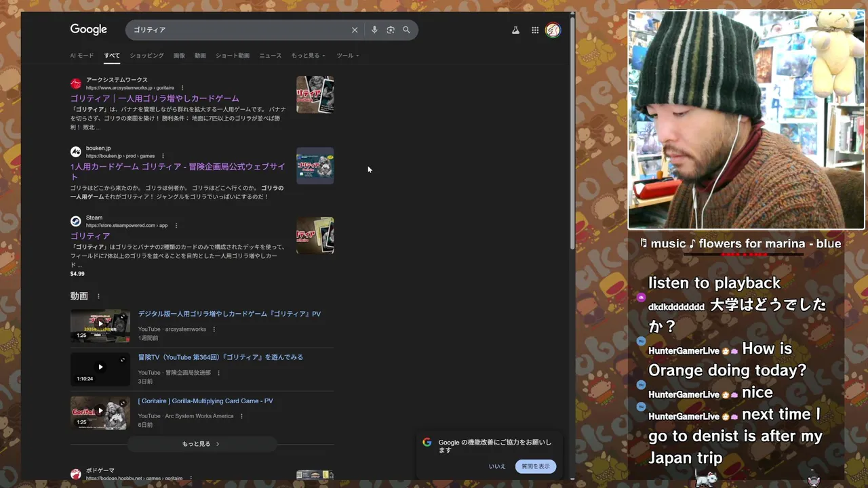Screen dimensions: 868x488
Task: Click いいえ in the feedback popup
Action: 497,466
